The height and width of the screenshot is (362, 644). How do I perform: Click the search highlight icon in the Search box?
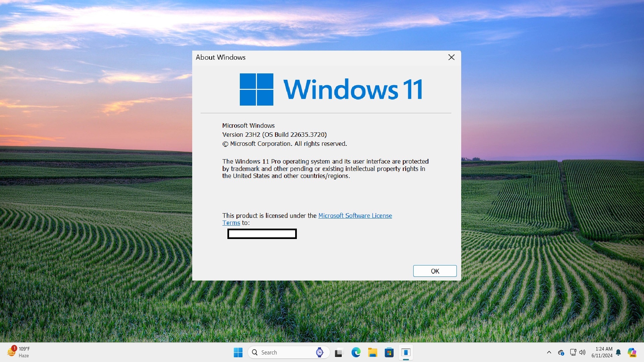point(320,352)
